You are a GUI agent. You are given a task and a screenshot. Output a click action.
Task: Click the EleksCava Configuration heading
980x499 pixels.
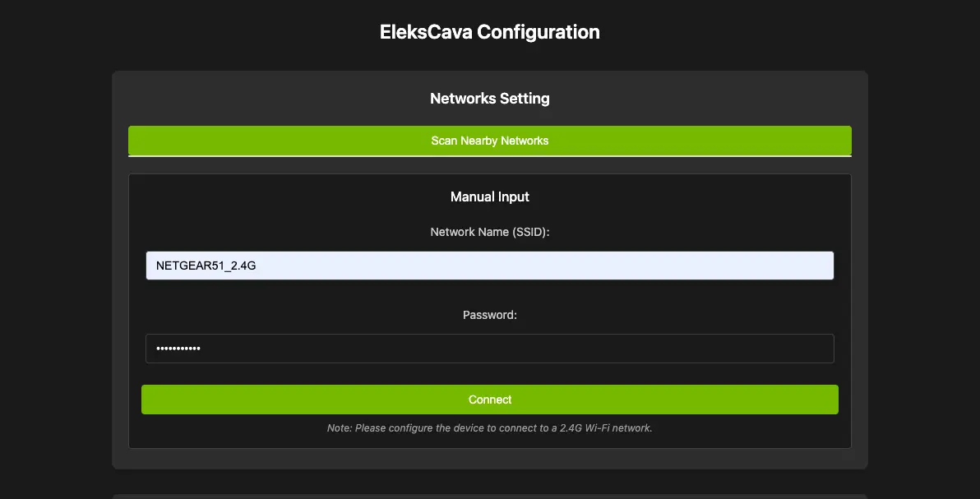click(x=489, y=32)
